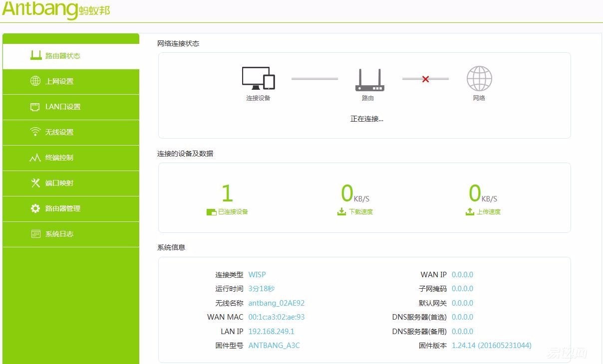603x364 pixels.
Task: Click the red X on the connection line
Action: pyautogui.click(x=425, y=78)
